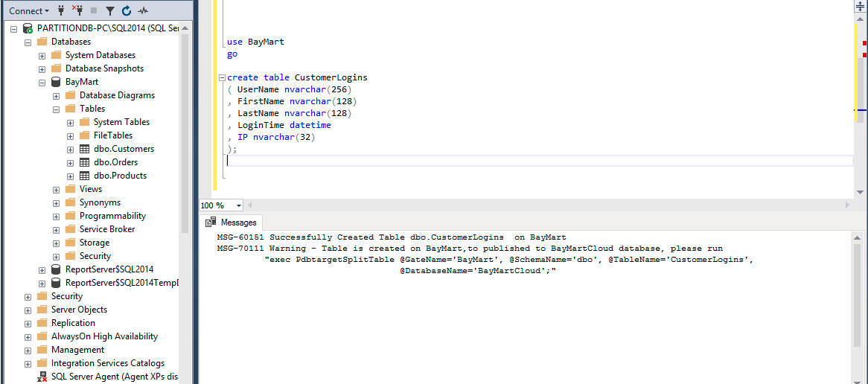
Task: Click the grayed Stop square icon
Action: tap(94, 10)
